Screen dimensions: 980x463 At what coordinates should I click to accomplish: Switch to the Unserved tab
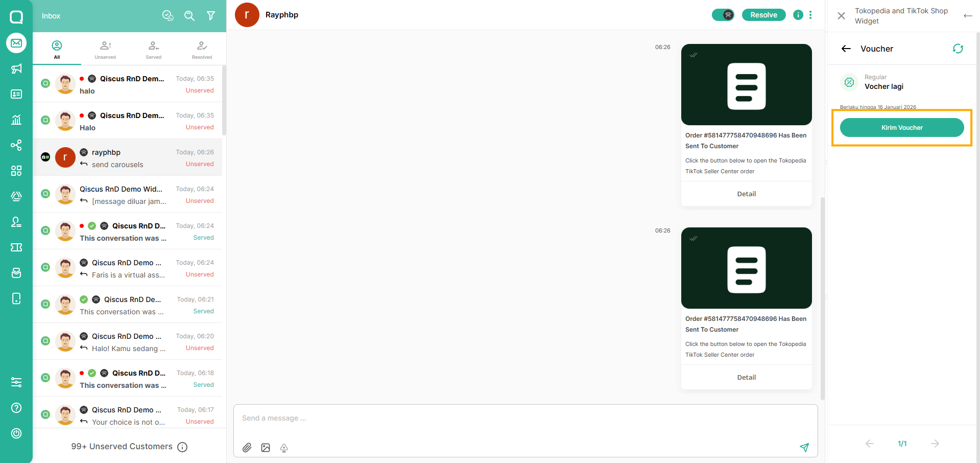[105, 50]
